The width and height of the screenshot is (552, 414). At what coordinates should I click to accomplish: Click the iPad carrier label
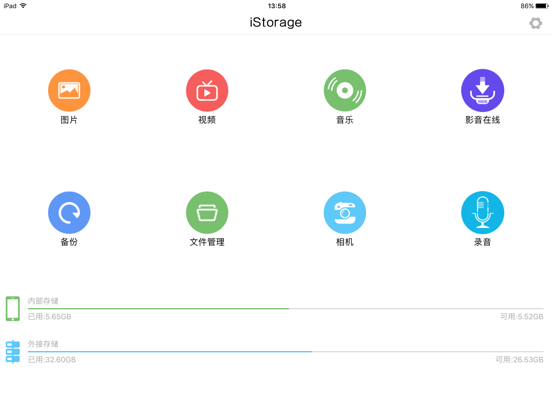coord(10,6)
